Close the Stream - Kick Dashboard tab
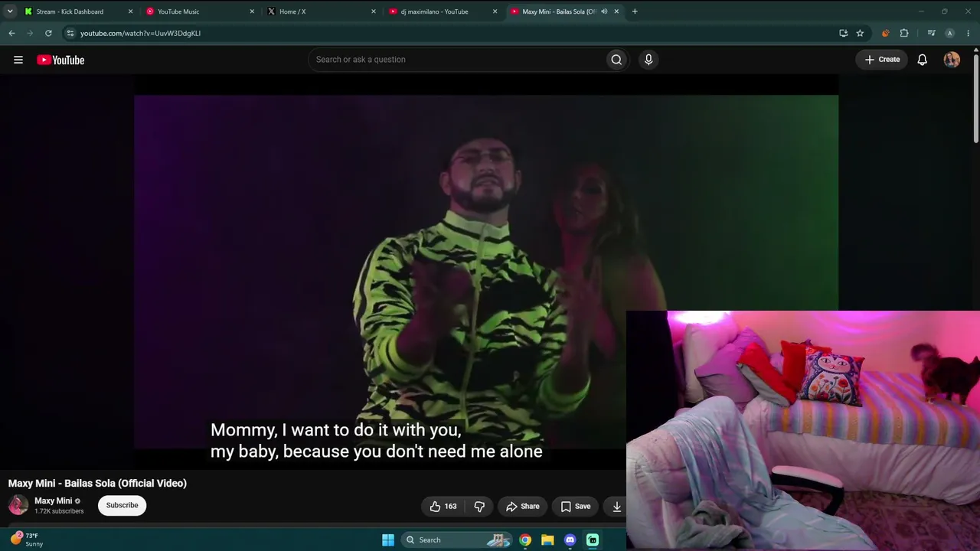 (x=130, y=11)
